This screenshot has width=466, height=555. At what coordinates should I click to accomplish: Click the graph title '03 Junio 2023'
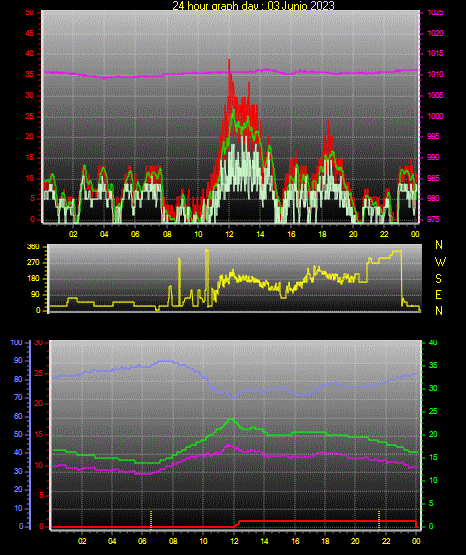301,5
